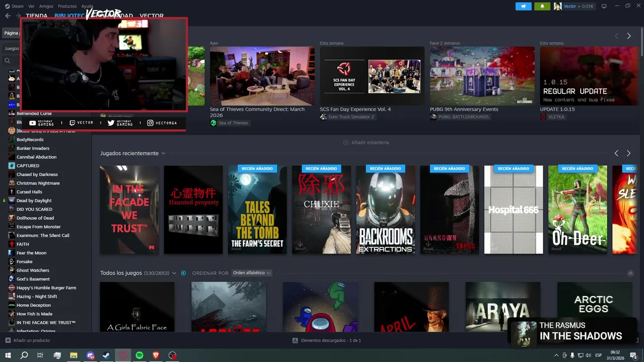Open the Orden alfabético sort dropdown
644x362 pixels.
(252, 273)
